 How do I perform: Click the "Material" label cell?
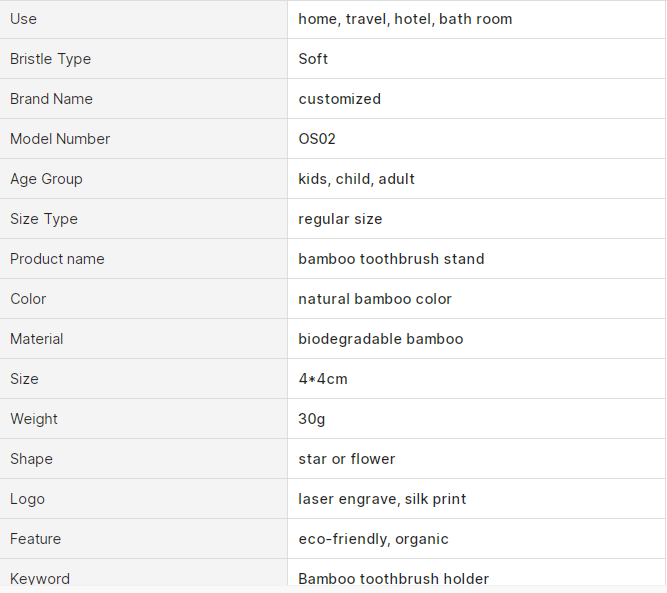click(37, 339)
